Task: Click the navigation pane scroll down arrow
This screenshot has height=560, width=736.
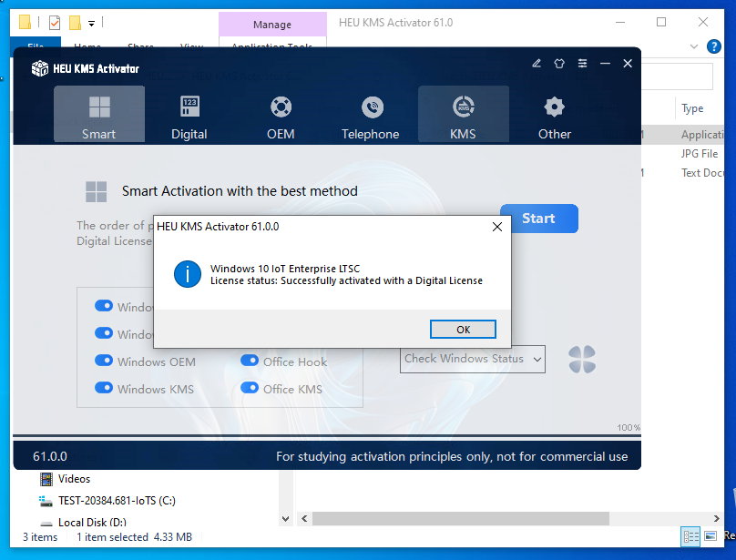Action: tap(285, 519)
